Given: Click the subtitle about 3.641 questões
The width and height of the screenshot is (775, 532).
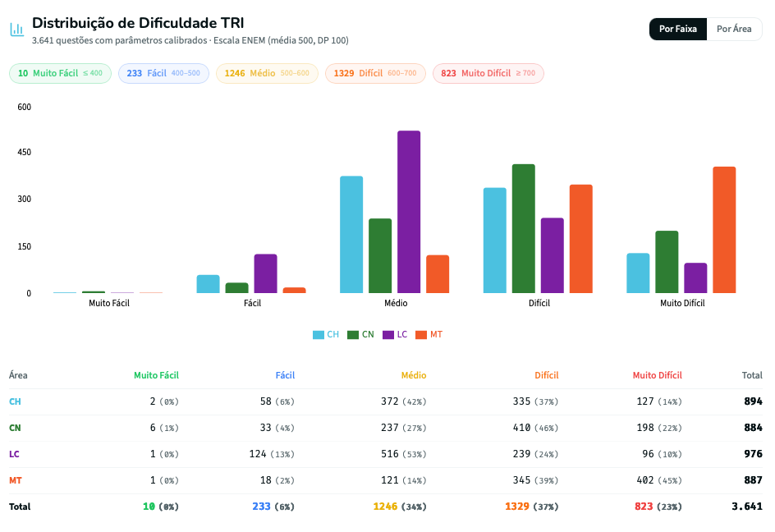Looking at the screenshot, I should [x=190, y=40].
